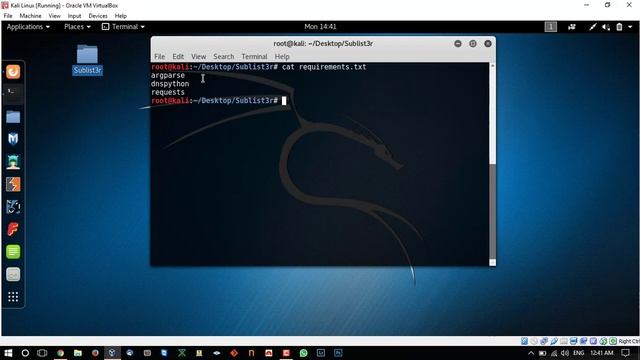Open terminal Edit menu
The width and height of the screenshot is (640, 360).
[x=178, y=56]
